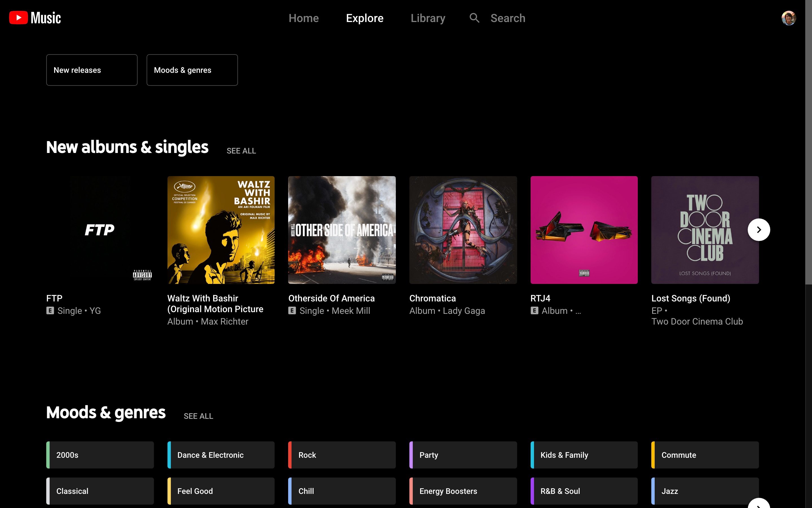Open the user profile avatar

click(789, 18)
